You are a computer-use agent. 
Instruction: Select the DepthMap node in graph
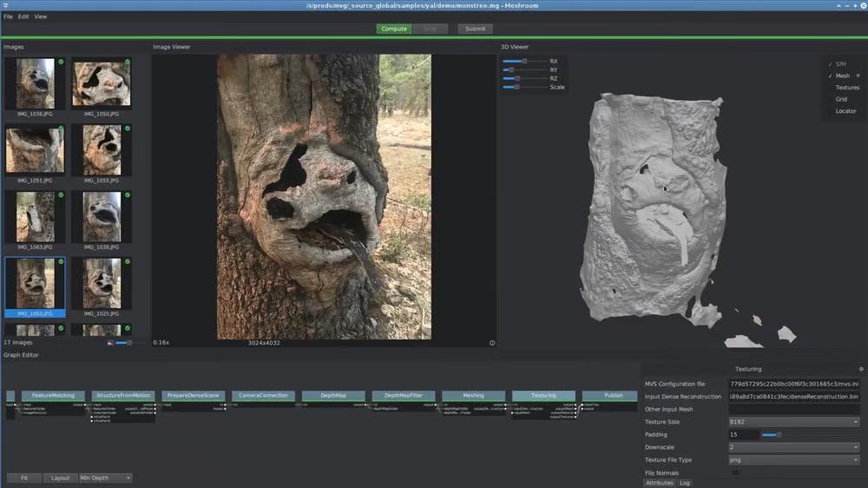point(333,396)
